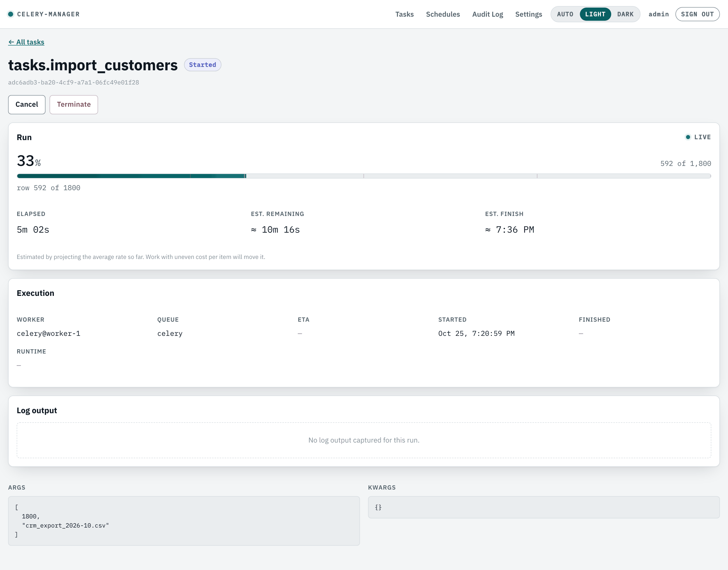Select the LIGHT theme option

click(595, 14)
